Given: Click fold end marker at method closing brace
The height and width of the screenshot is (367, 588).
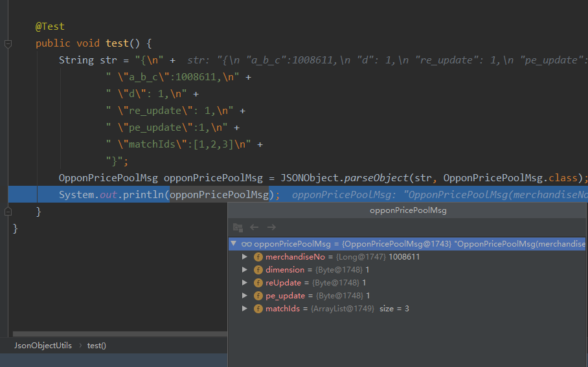Looking at the screenshot, I should [x=8, y=212].
